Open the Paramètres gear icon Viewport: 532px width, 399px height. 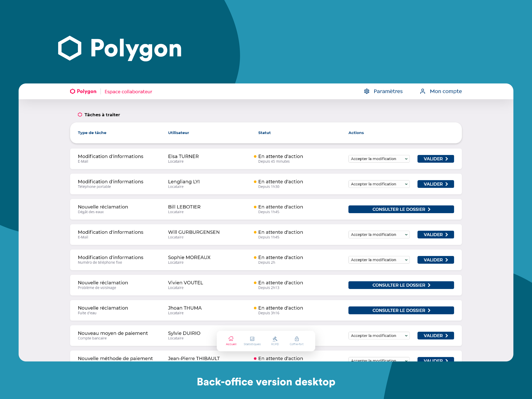coord(367,91)
